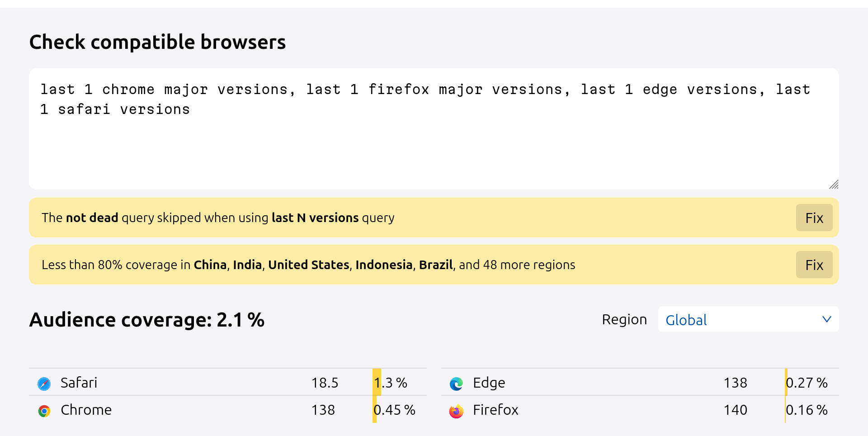Click the Chrome browser icon
Screen dimensions: 868x436
(x=44, y=411)
